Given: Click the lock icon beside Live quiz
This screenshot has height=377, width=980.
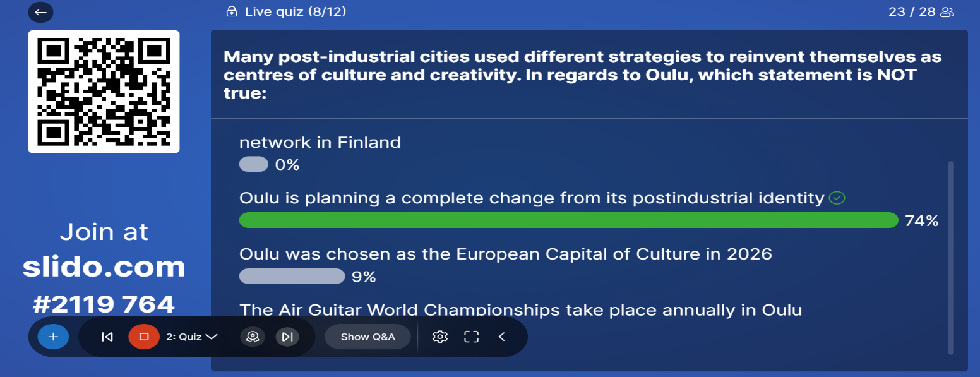Looking at the screenshot, I should pos(232,11).
